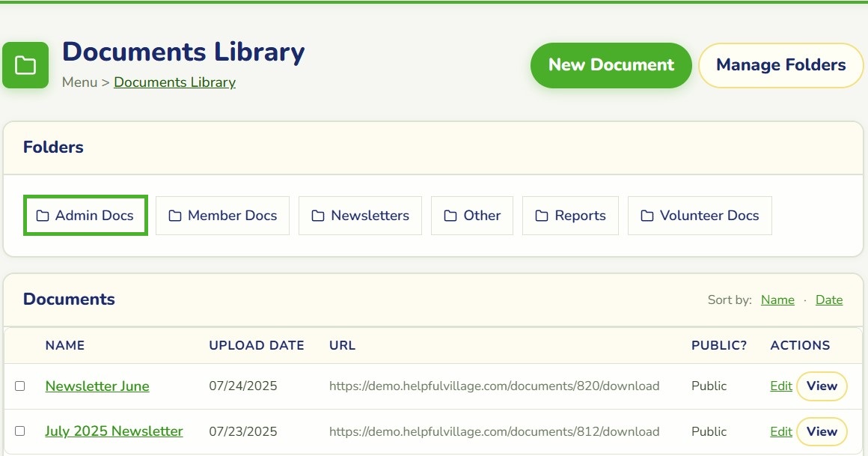Click the NAME column header
Screen dimensions: 868x456
click(65, 345)
